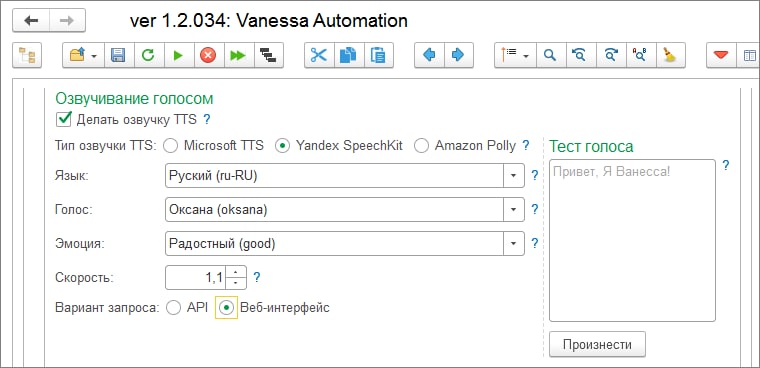
Task: Click into the Тест голоса text field
Action: pos(633,240)
